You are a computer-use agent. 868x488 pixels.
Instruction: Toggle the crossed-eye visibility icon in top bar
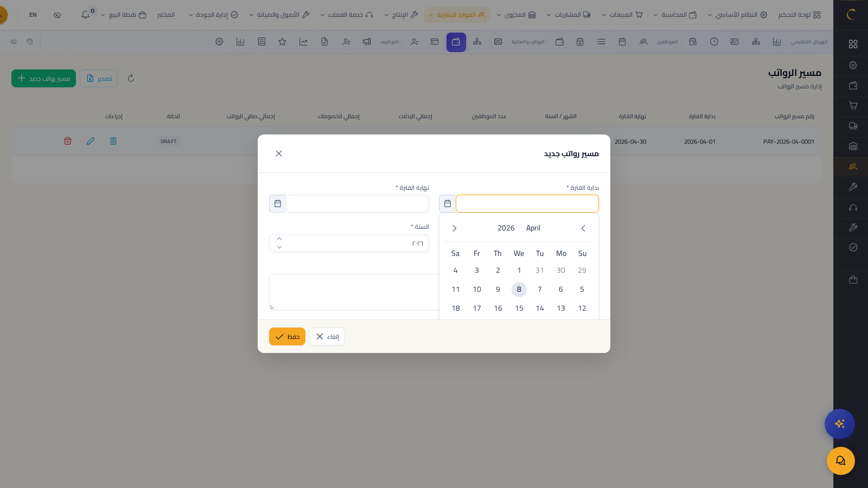(x=57, y=15)
